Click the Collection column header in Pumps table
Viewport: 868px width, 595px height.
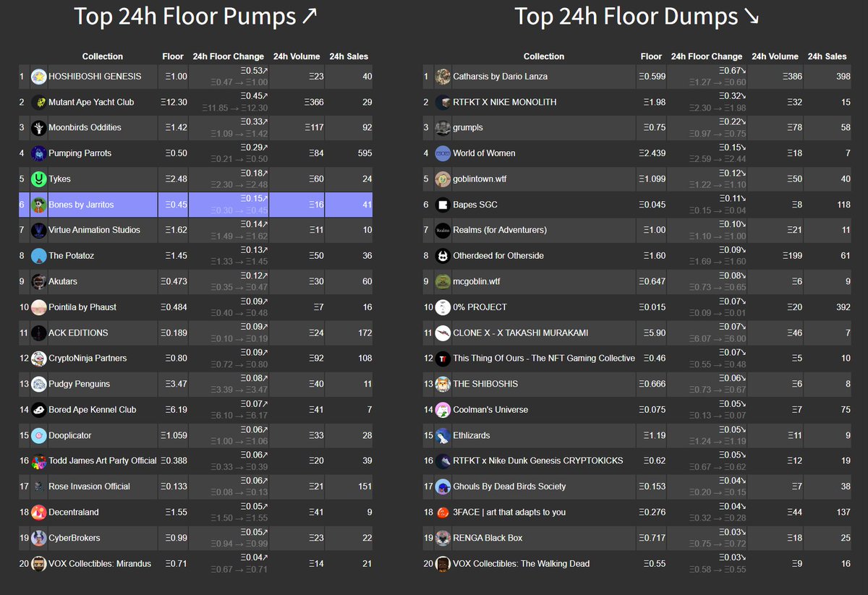(x=102, y=56)
